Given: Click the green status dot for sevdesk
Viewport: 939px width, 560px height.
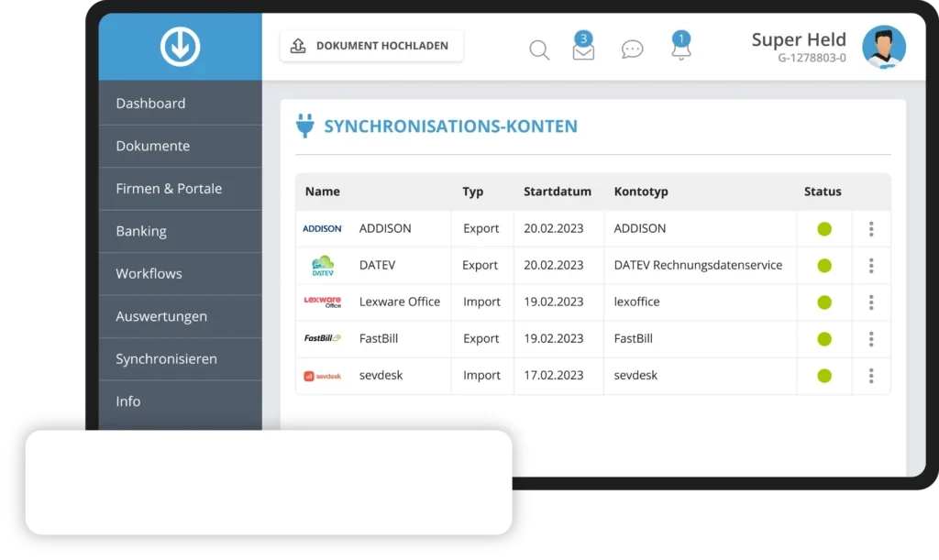Looking at the screenshot, I should click(824, 376).
